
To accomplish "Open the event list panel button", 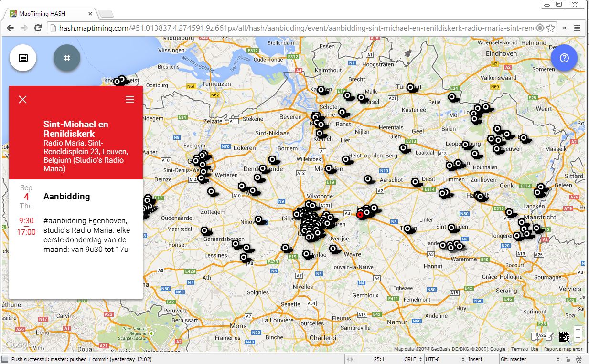I will pyautogui.click(x=23, y=58).
